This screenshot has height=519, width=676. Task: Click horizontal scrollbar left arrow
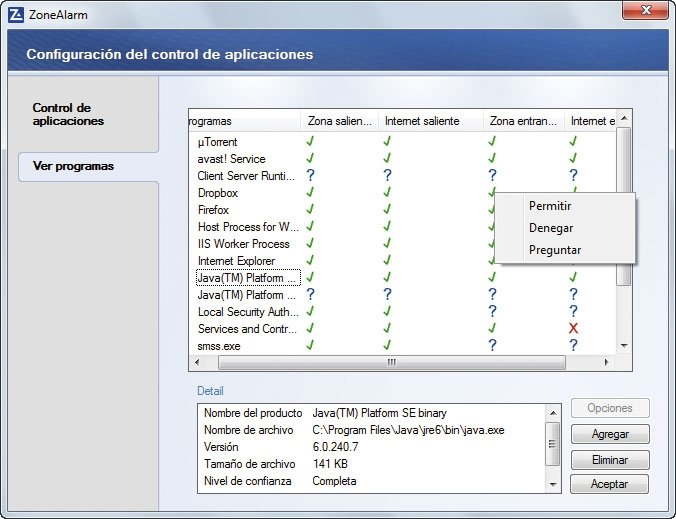(x=197, y=362)
